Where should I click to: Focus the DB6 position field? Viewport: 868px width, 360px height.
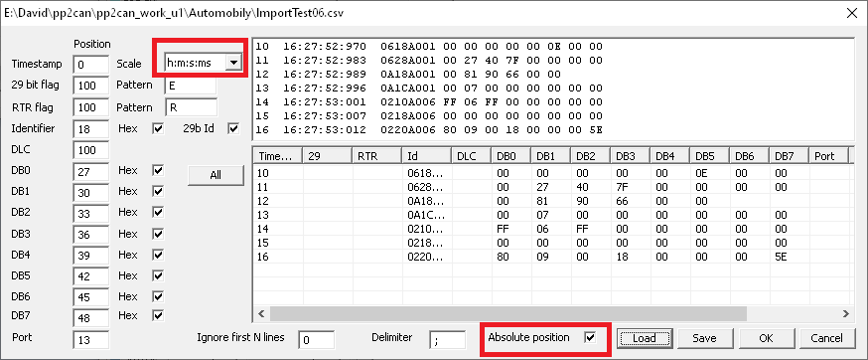click(x=90, y=297)
